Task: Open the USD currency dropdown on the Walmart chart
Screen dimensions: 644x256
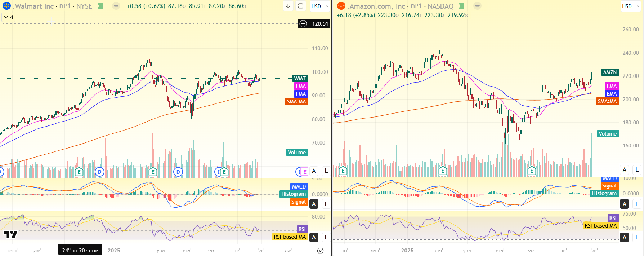Action: (x=320, y=6)
